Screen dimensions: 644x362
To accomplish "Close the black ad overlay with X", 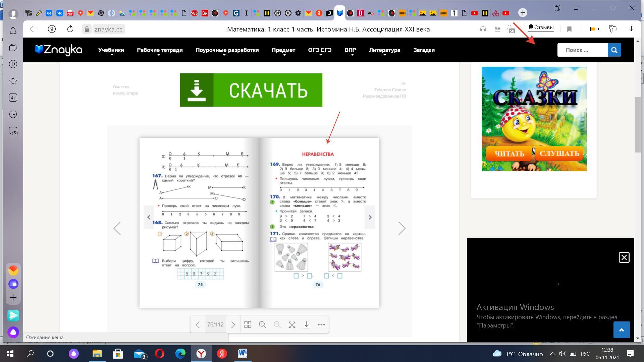I will 624,257.
